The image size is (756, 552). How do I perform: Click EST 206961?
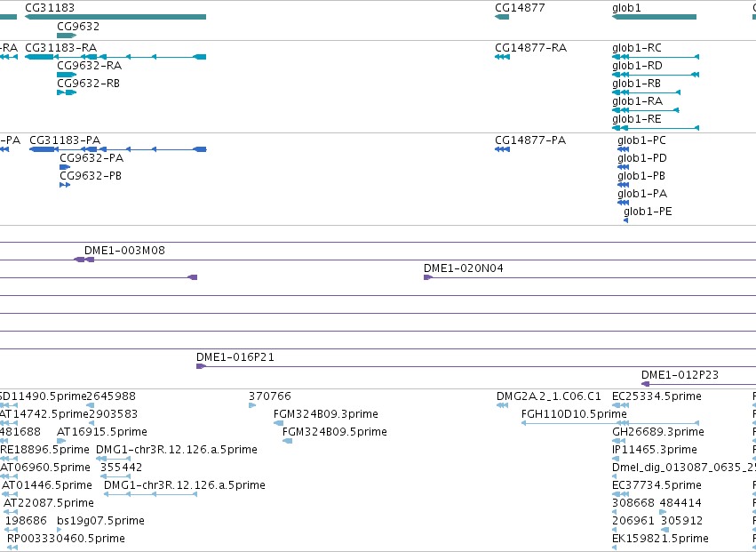pos(633,521)
